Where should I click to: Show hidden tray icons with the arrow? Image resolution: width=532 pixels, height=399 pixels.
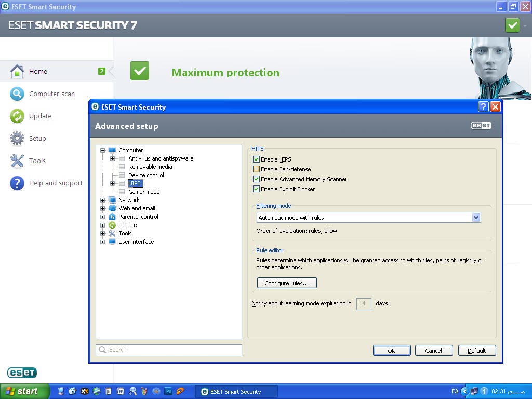coord(465,391)
